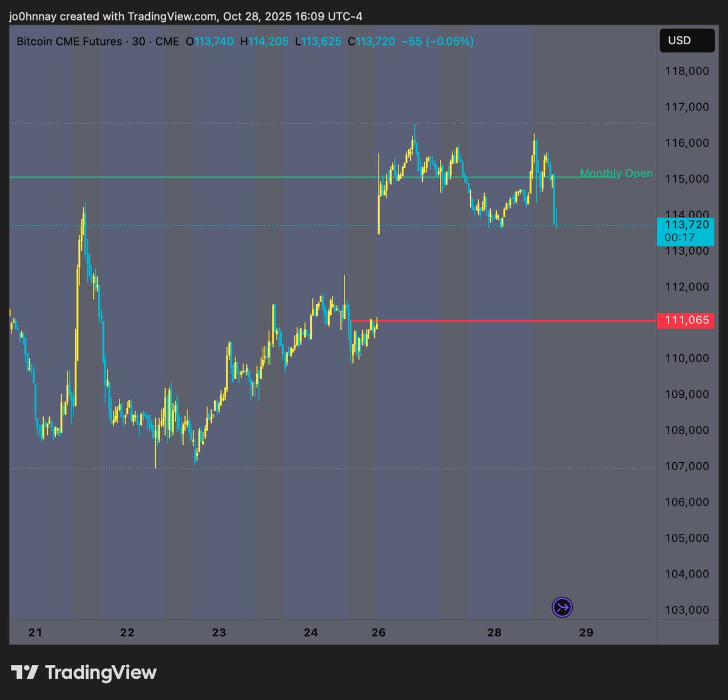Click the 103,000 price axis label
This screenshot has width=728, height=700.
point(687,610)
